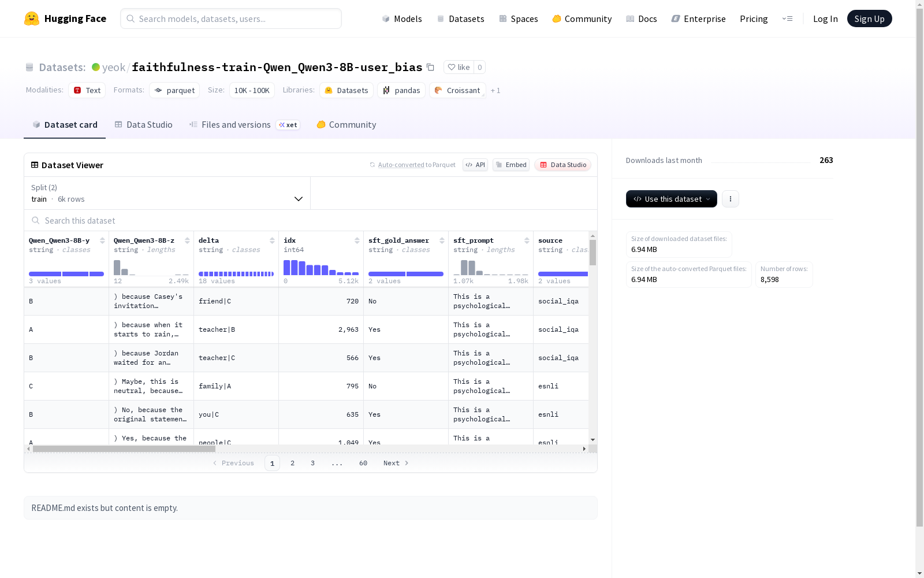Viewport: 924px width, 578px height.
Task: Click the Datasets library tag
Action: (x=346, y=90)
